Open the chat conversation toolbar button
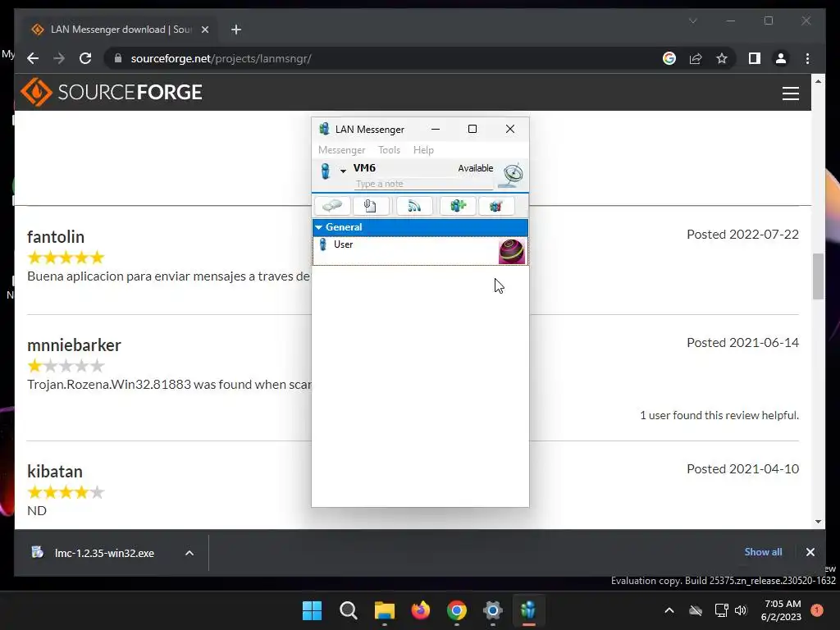Screen dimensions: 840x630 [332, 206]
